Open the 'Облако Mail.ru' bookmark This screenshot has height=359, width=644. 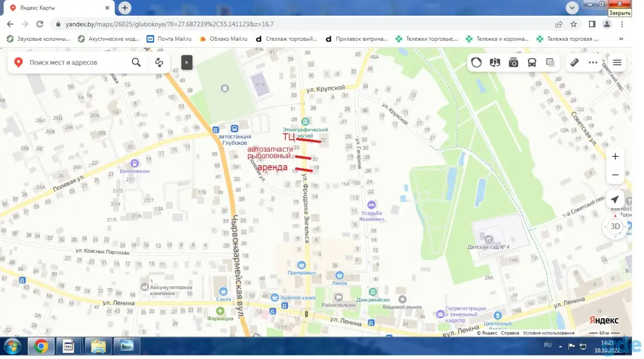coord(224,39)
